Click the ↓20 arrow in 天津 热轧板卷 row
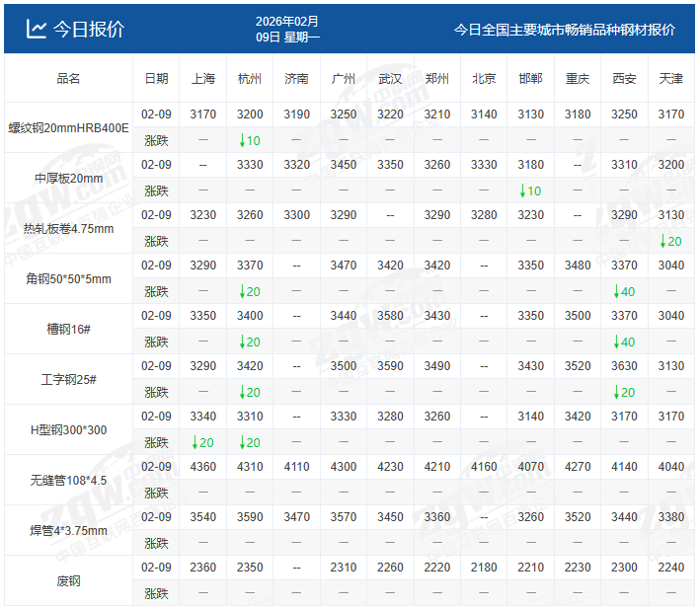 (670, 241)
